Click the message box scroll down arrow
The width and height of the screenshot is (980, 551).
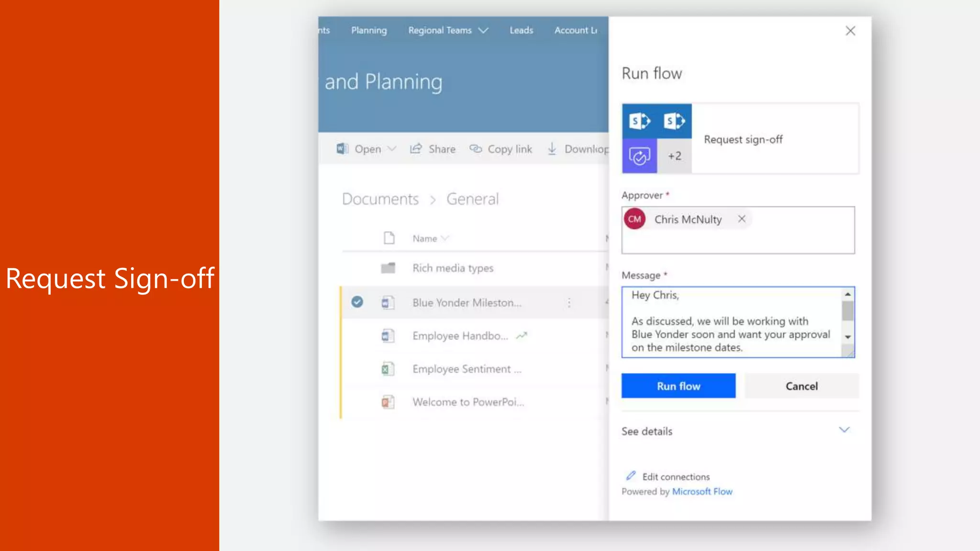(848, 337)
